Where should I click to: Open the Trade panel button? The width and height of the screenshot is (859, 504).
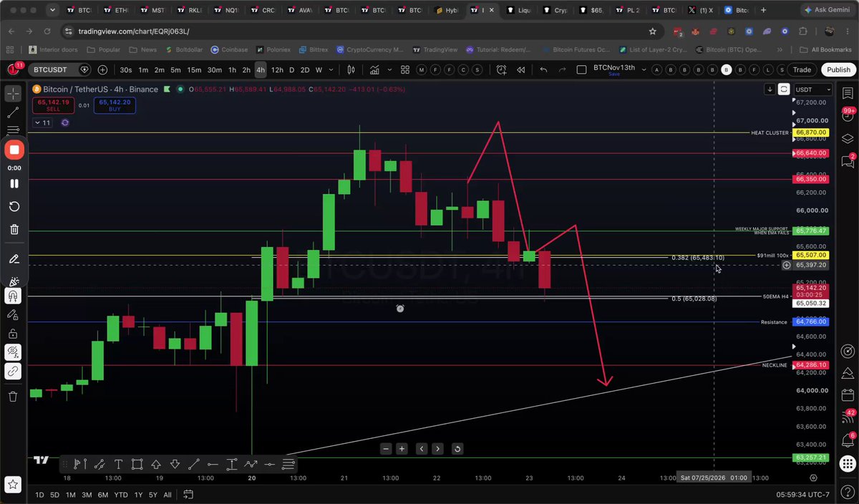(x=802, y=69)
